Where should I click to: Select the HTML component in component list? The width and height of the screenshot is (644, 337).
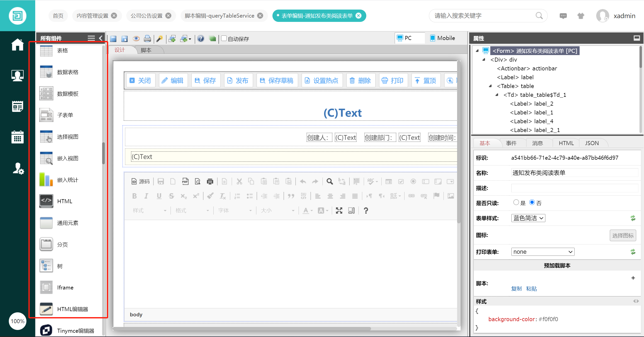[64, 201]
